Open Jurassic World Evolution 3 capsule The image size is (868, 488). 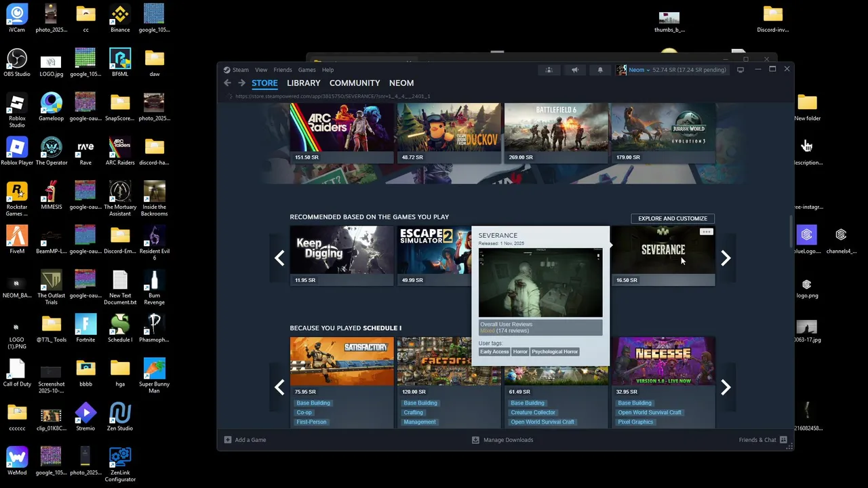663,134
